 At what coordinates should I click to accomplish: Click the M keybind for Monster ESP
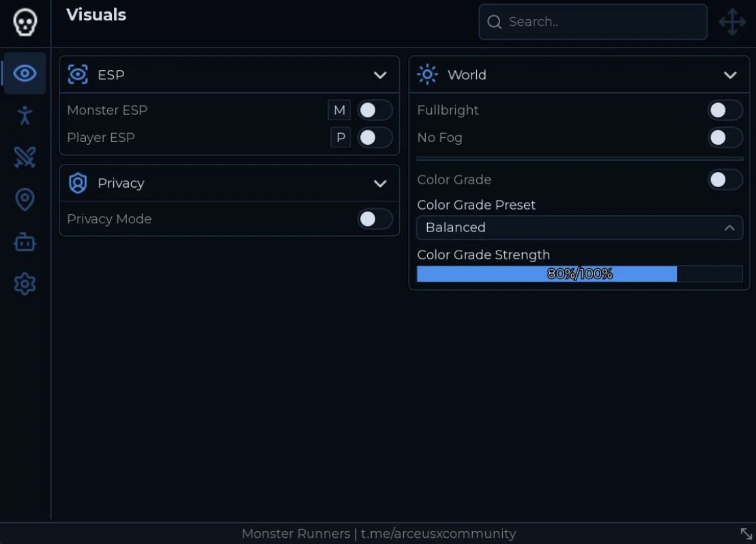coord(339,110)
